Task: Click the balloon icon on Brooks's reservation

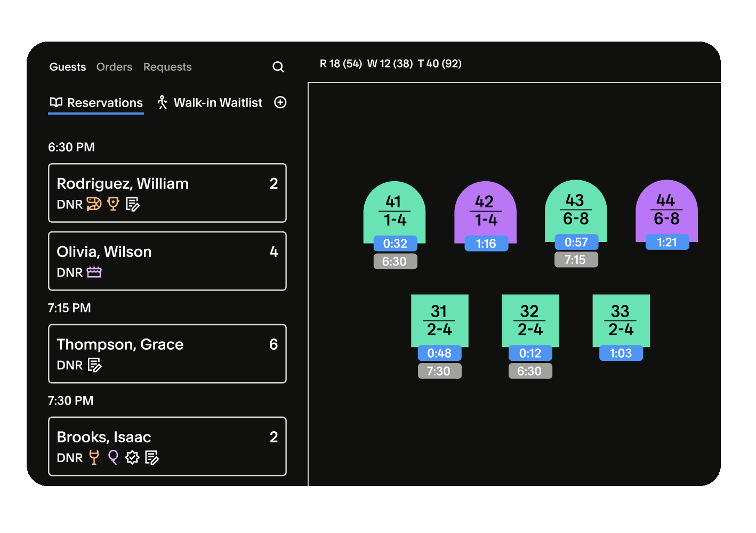Action: click(x=112, y=457)
